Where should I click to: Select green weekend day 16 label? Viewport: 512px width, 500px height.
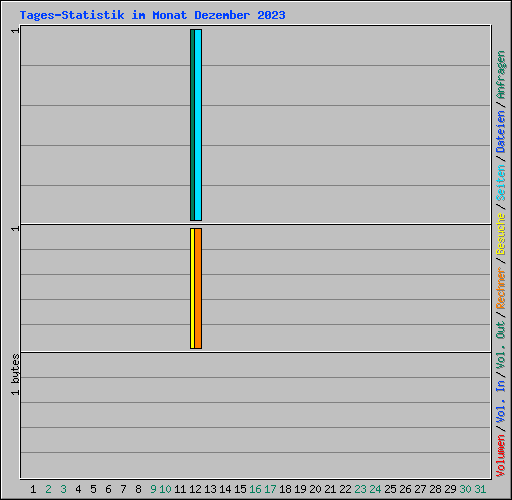coord(255,489)
